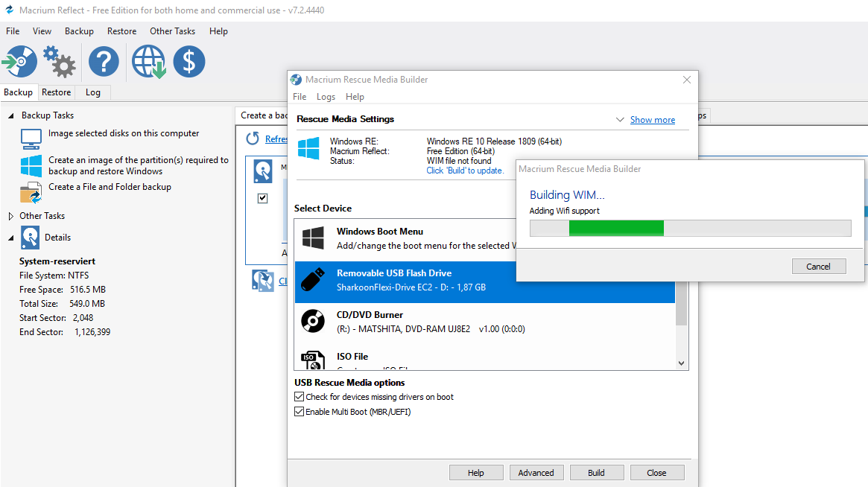Click the Show more link
Screen dimensions: 868x487
pos(653,120)
